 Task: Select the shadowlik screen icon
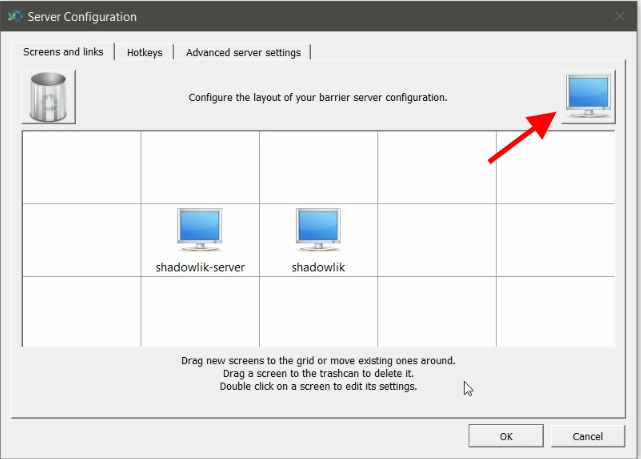pos(318,230)
